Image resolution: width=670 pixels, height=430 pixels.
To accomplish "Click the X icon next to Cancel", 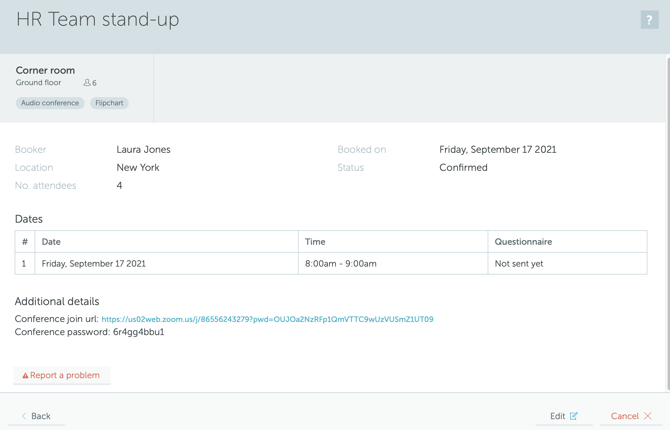I will tap(648, 416).
